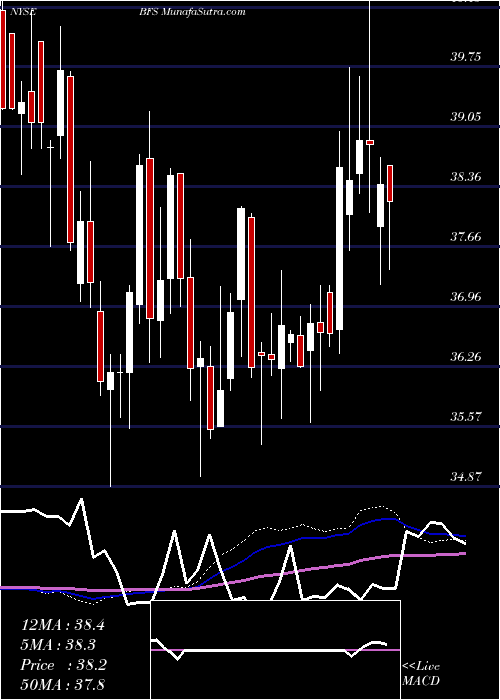Click the 50MA : 37.8 reading
This screenshot has width=500, height=700.
pos(62,684)
